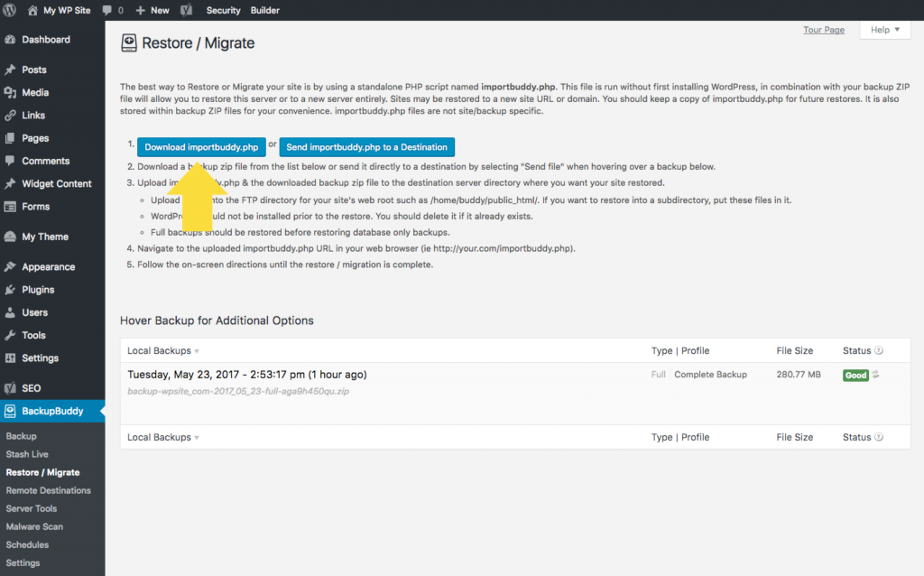Click the My Theme icon

coord(10,237)
